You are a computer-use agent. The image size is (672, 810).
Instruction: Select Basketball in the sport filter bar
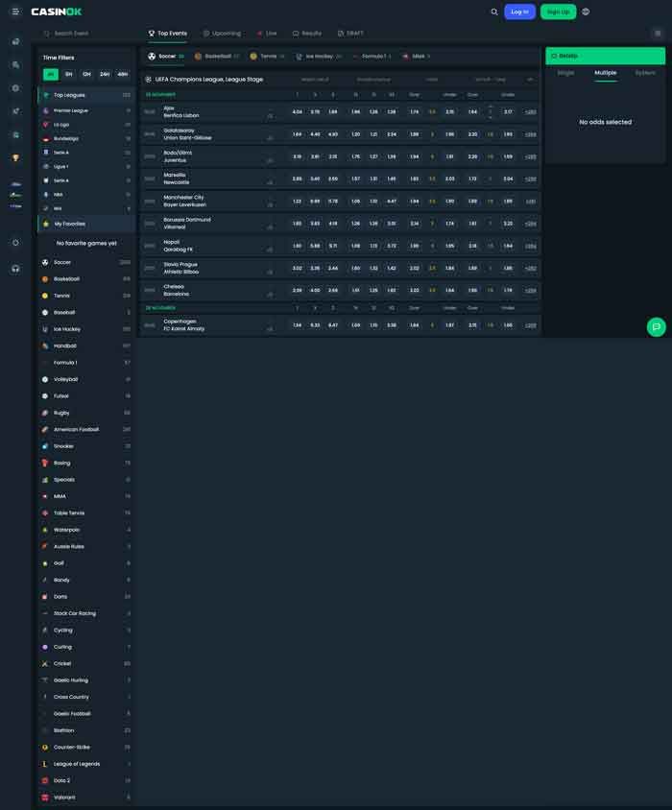click(x=217, y=57)
